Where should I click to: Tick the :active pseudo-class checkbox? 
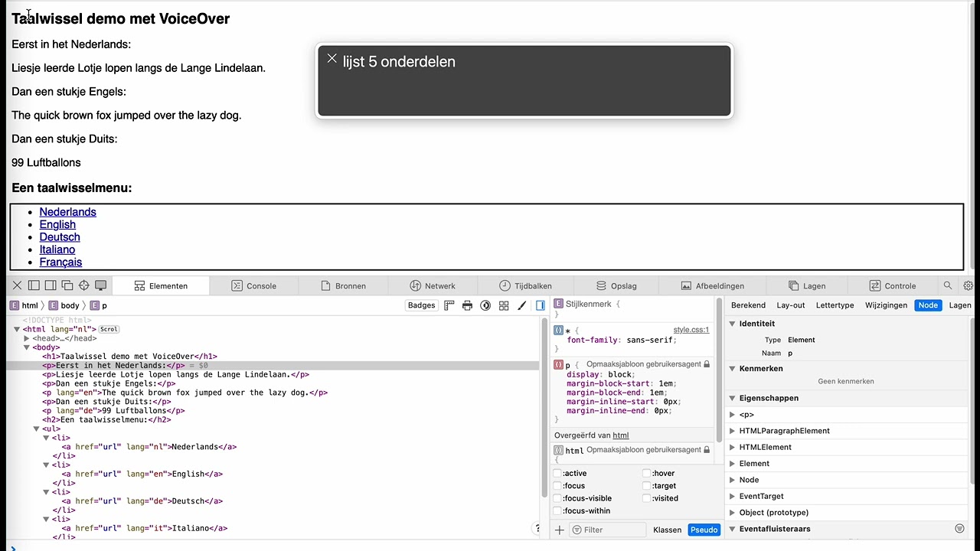point(557,474)
